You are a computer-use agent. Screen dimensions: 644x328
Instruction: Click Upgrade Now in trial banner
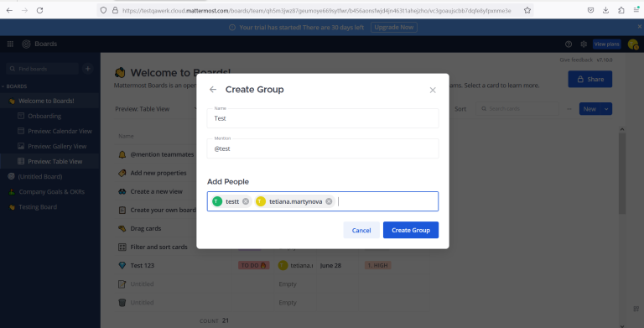(394, 27)
